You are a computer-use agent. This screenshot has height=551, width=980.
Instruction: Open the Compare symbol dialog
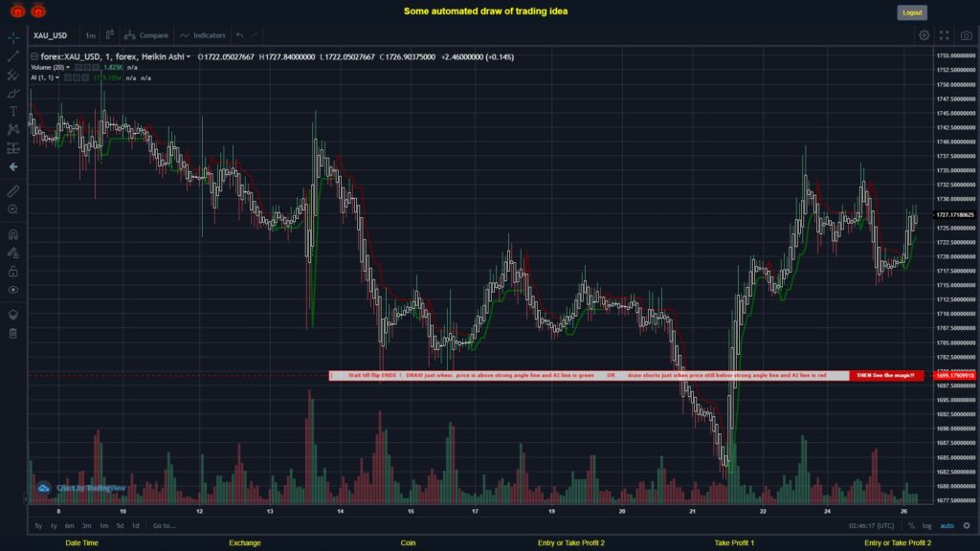[x=146, y=35]
